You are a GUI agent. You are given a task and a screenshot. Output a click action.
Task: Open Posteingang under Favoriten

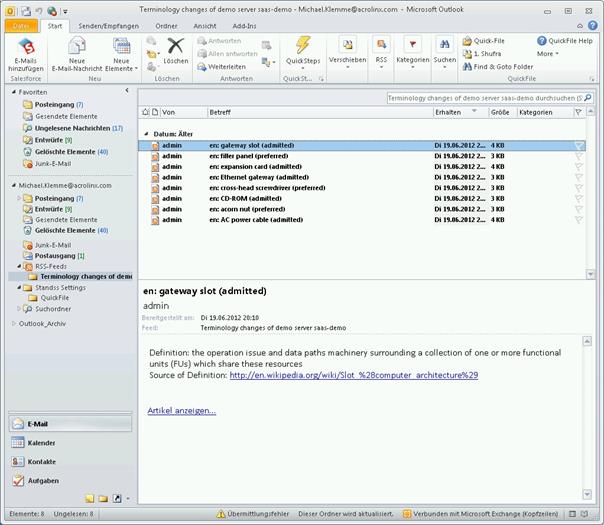[x=53, y=105]
